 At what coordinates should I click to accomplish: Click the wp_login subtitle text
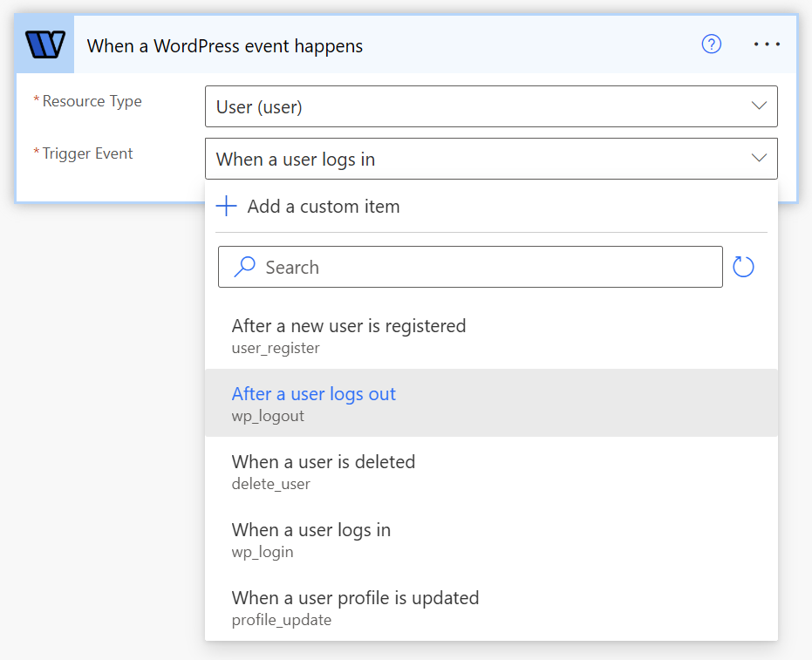click(x=263, y=553)
